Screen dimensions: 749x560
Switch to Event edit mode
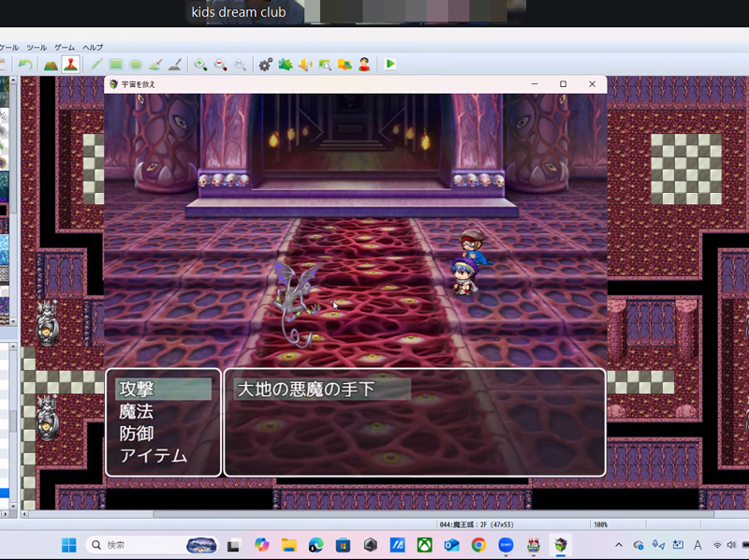point(70,64)
